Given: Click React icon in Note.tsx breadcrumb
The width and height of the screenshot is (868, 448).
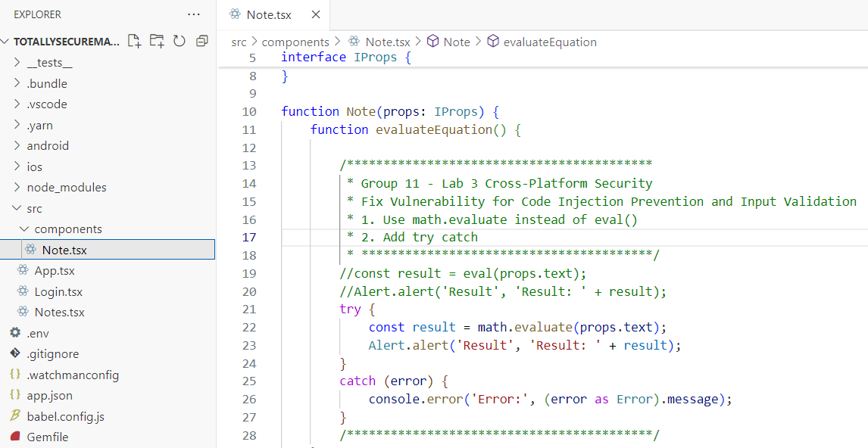Looking at the screenshot, I should pos(354,42).
